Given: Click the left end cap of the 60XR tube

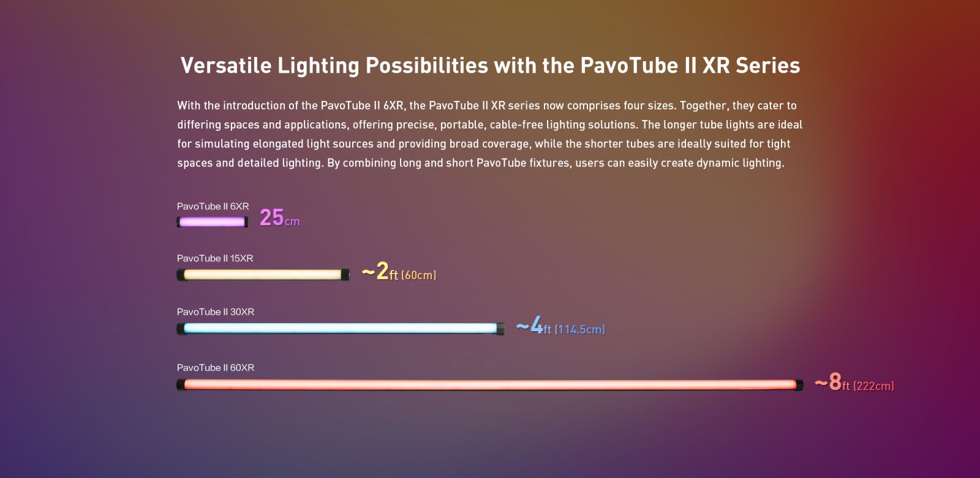Looking at the screenshot, I should [181, 385].
